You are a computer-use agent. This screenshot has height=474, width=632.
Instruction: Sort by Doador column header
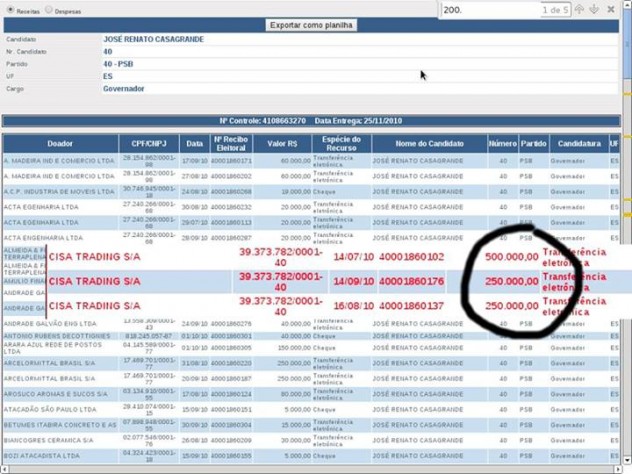point(60,143)
